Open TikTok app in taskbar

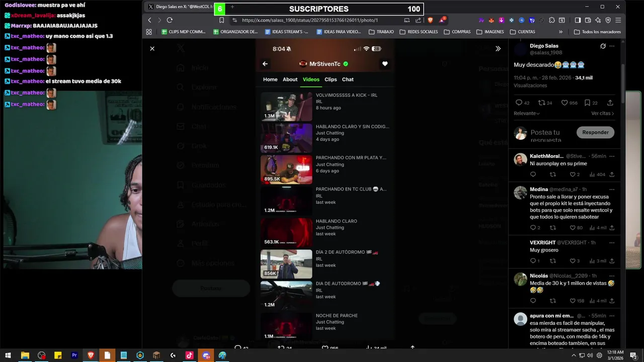coord(189,355)
